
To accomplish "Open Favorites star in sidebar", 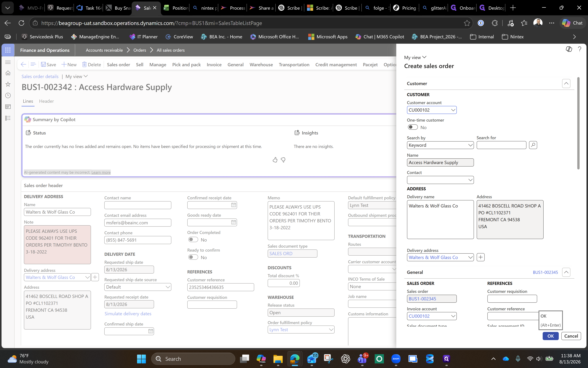I will pyautogui.click(x=8, y=84).
